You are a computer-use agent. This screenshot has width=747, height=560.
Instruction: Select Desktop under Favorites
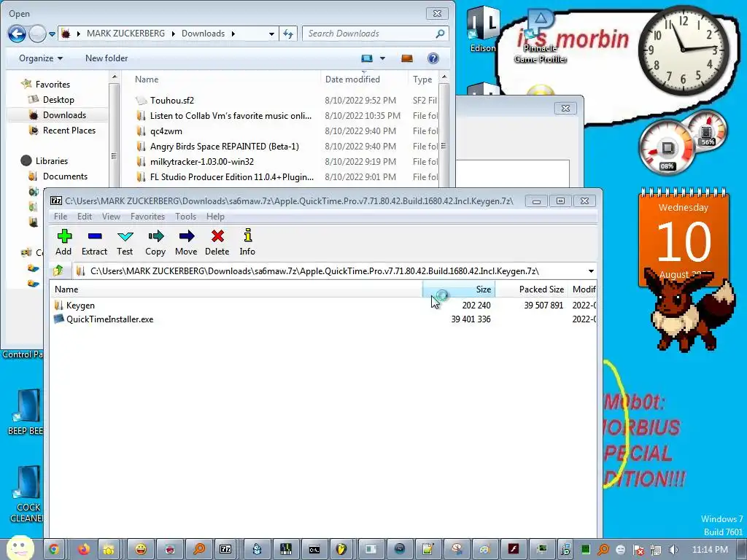58,99
